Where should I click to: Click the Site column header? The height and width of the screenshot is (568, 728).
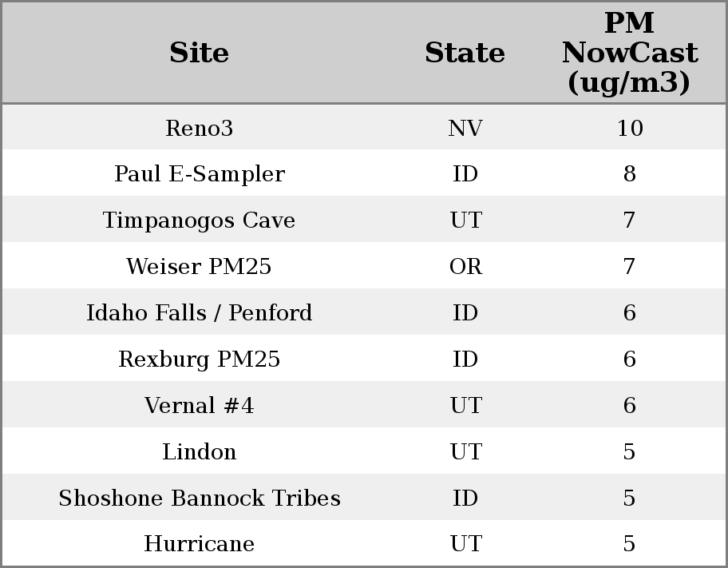coord(200,54)
